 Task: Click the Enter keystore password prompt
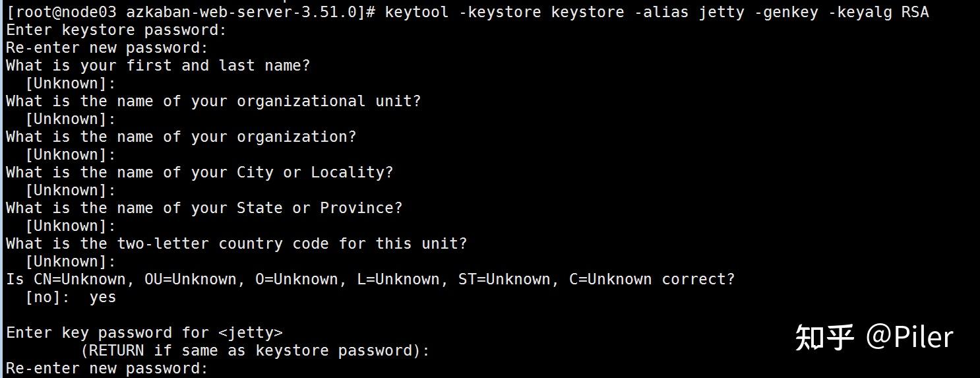click(116, 30)
